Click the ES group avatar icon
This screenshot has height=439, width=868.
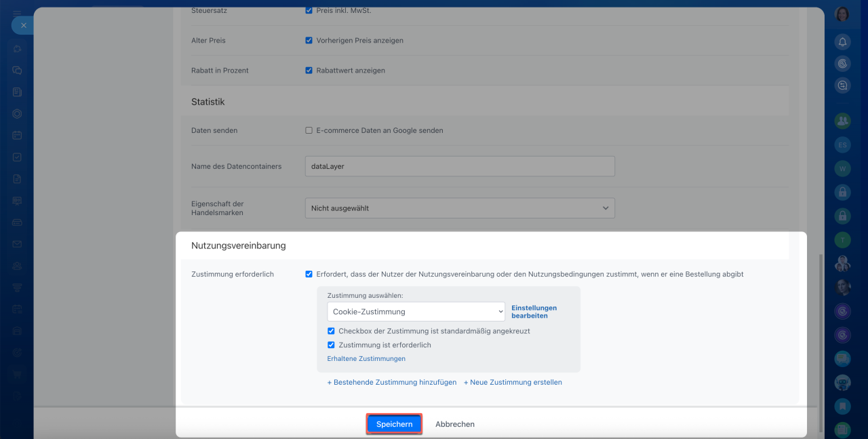click(842, 145)
